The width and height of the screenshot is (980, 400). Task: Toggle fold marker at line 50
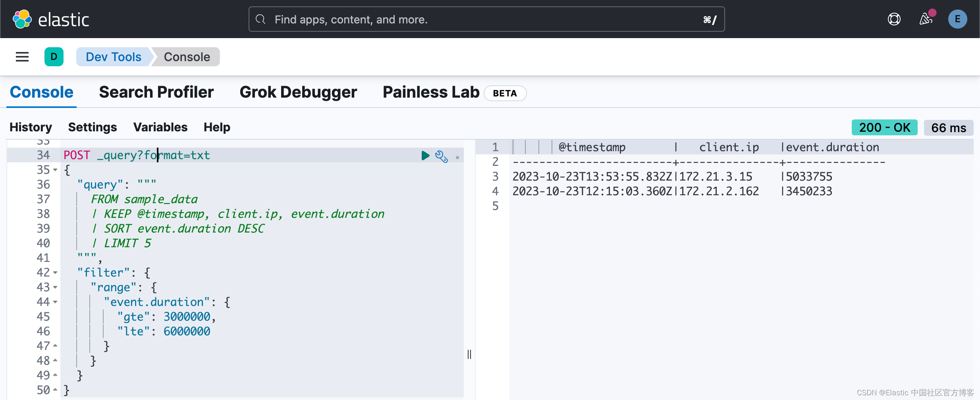55,390
